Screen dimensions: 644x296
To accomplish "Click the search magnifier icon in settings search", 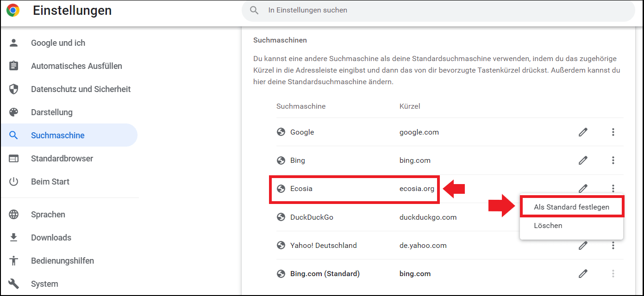I will pos(254,10).
